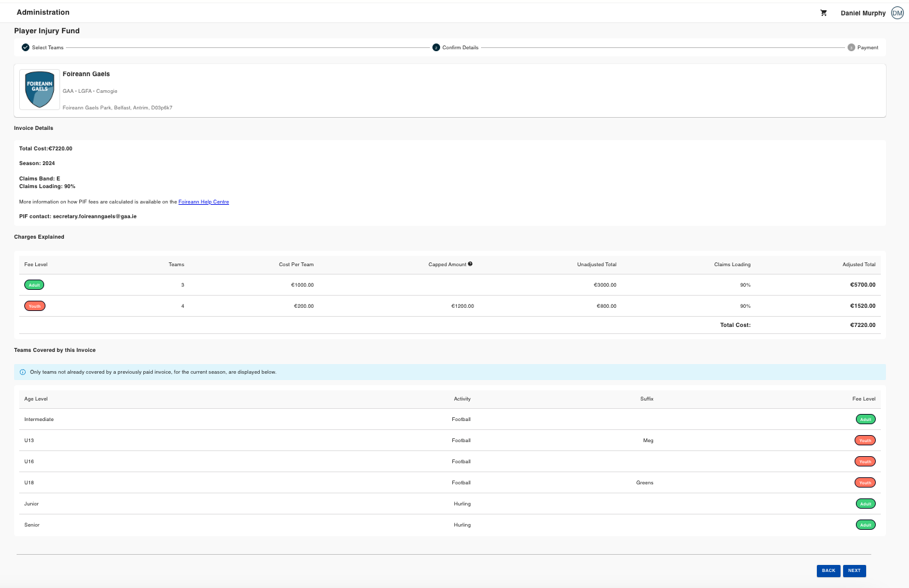Click the U18 age level row
Image resolution: width=909 pixels, height=588 pixels.
(450, 482)
